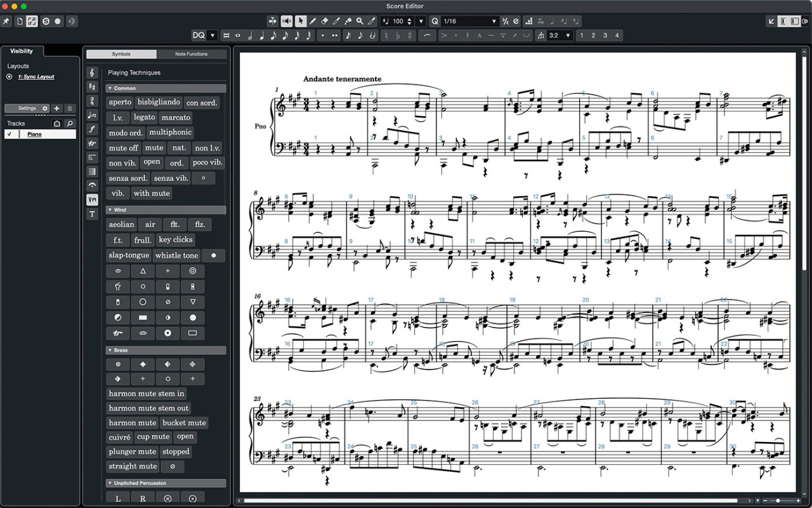Switch to the Note Functions tab
Screen dimensions: 812x508
coord(192,54)
